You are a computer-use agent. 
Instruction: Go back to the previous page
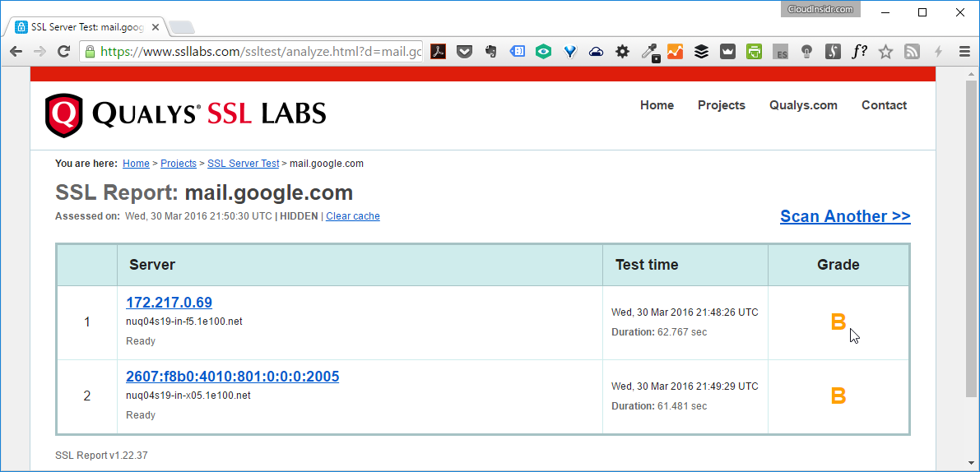point(16,52)
